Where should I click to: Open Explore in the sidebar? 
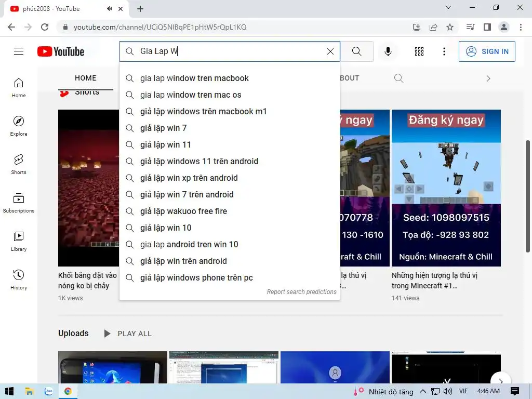pos(19,126)
